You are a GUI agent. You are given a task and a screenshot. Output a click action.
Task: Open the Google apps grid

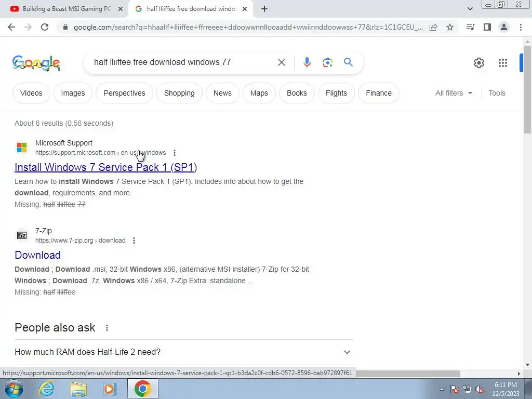coord(503,63)
